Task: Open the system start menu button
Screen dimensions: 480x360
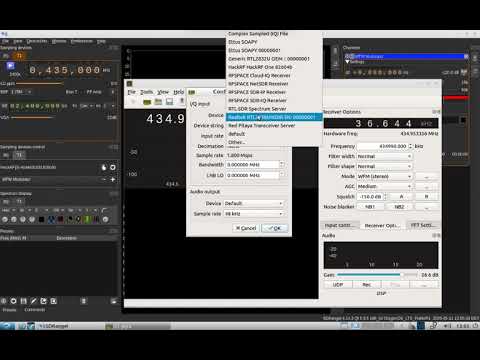Action: 7,326
